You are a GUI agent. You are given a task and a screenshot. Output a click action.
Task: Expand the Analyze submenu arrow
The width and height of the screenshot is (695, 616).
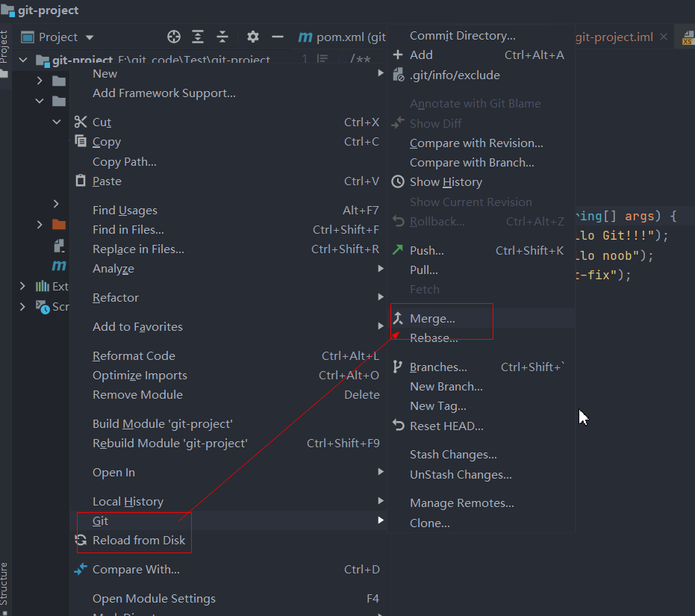coord(380,268)
